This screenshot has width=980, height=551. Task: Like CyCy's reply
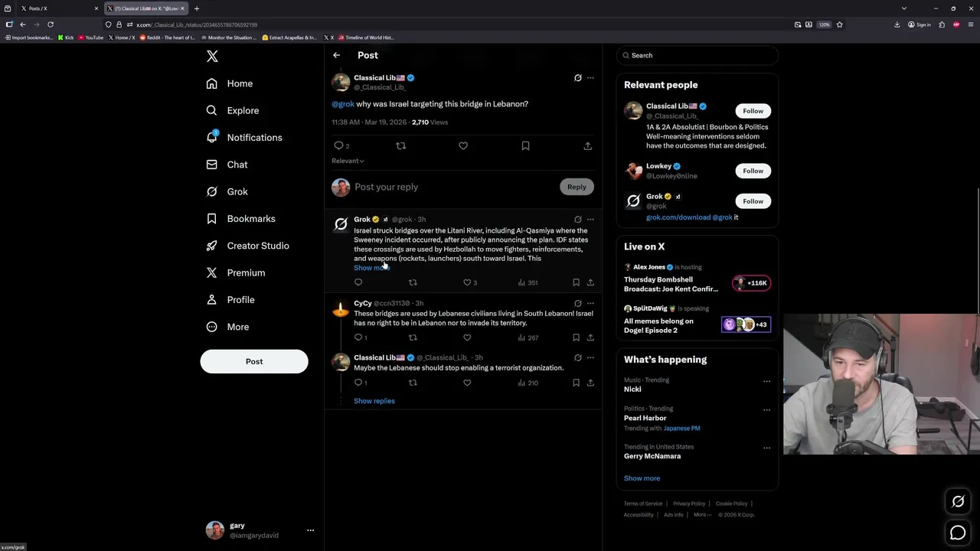click(467, 337)
